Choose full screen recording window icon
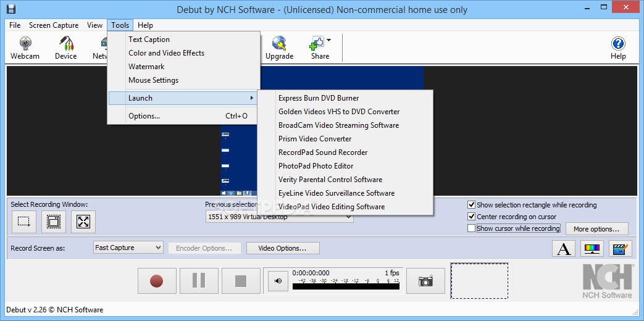Image resolution: width=644 pixels, height=321 pixels. coord(83,222)
